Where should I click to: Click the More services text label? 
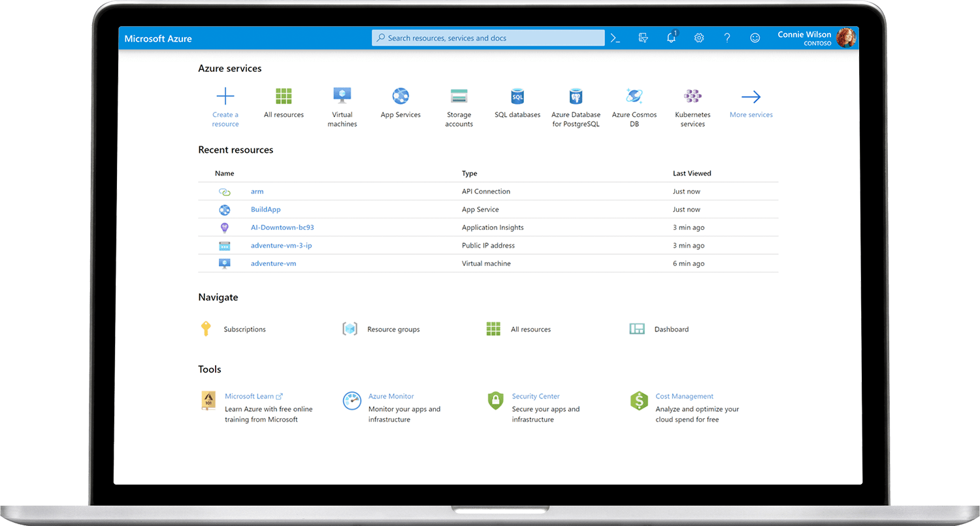tap(751, 115)
